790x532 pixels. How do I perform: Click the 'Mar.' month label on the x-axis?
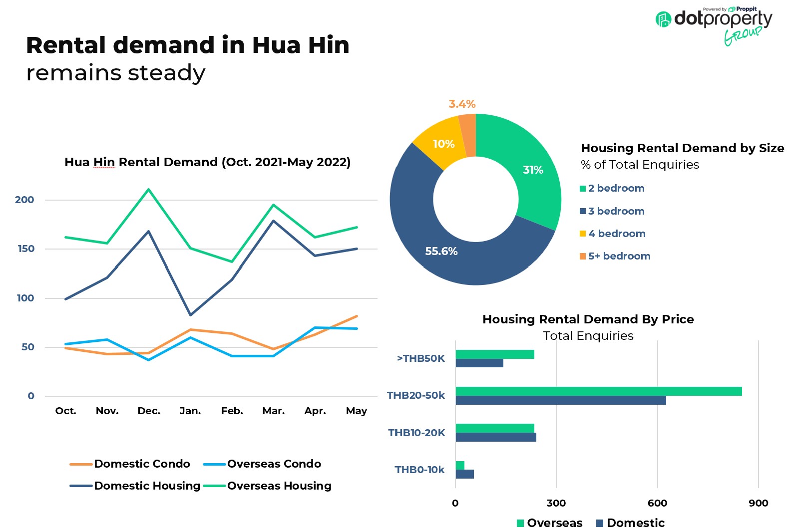click(x=274, y=411)
